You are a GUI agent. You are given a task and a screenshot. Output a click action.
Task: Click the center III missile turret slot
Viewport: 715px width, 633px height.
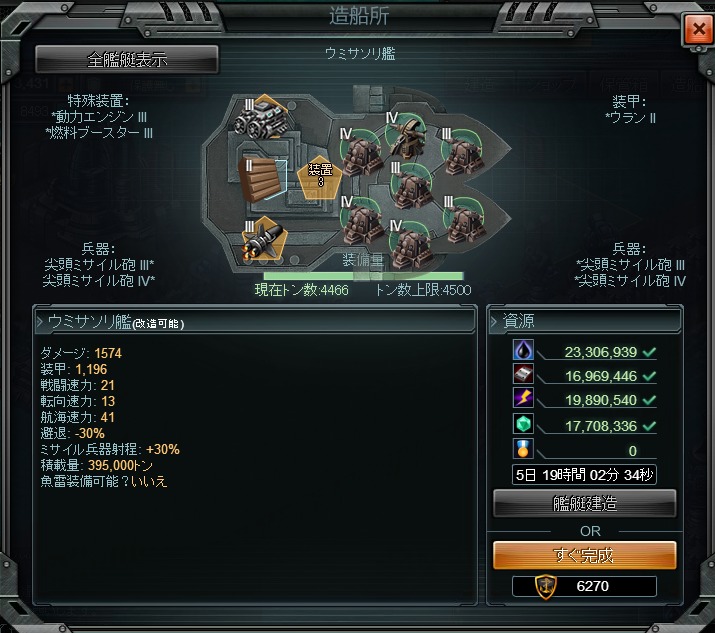[x=412, y=186]
